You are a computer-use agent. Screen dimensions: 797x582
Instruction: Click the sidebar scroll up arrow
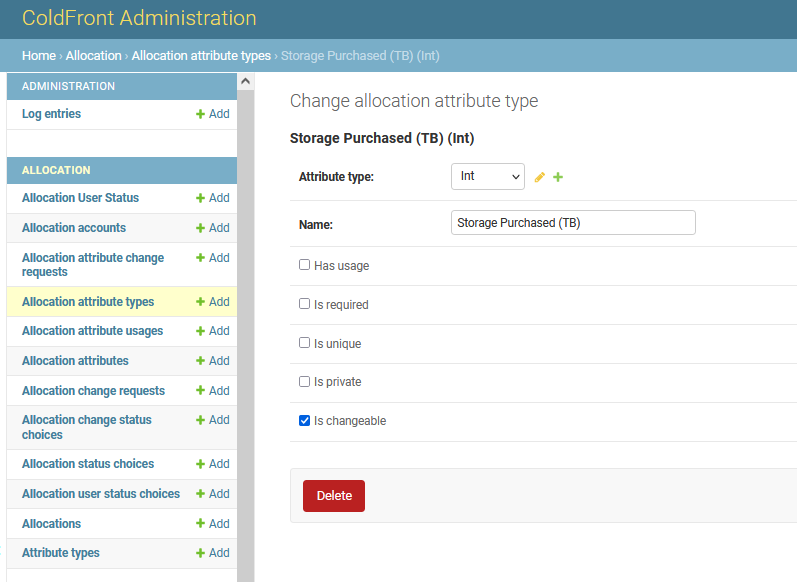[246, 81]
